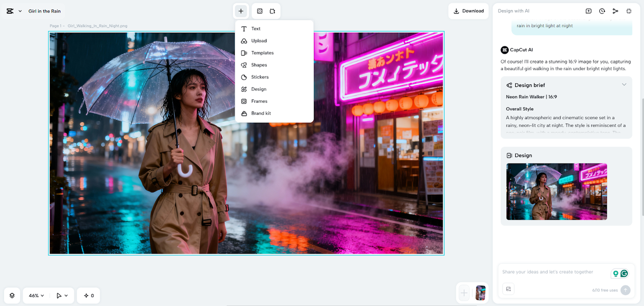Click the new chat icon in AI panel
The width and height of the screenshot is (644, 306).
(x=588, y=11)
